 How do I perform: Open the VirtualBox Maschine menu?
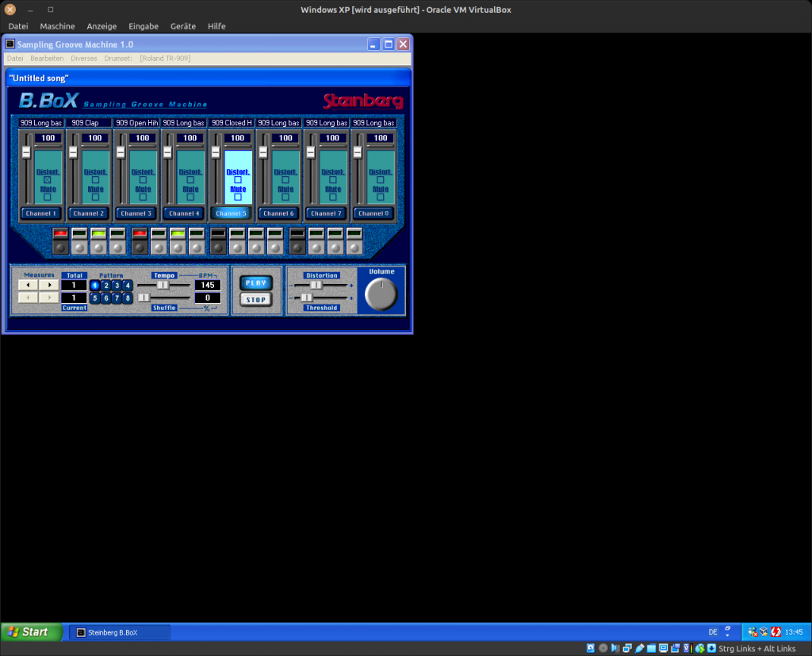click(57, 26)
